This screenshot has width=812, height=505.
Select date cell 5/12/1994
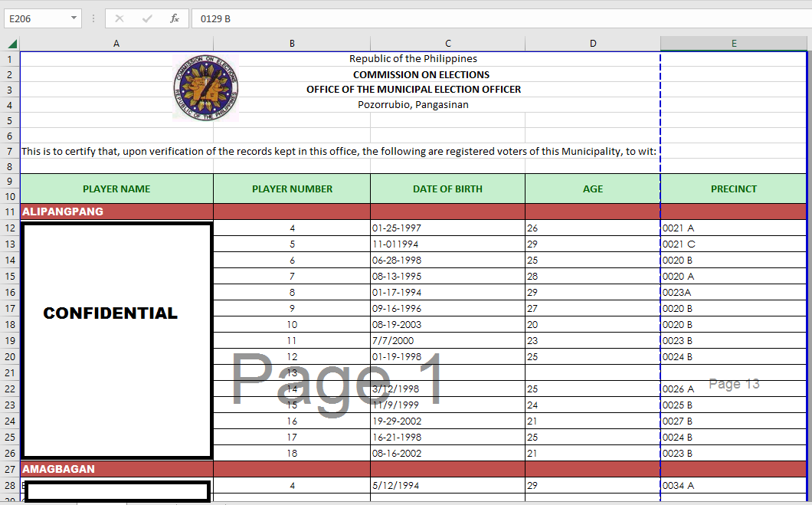448,485
